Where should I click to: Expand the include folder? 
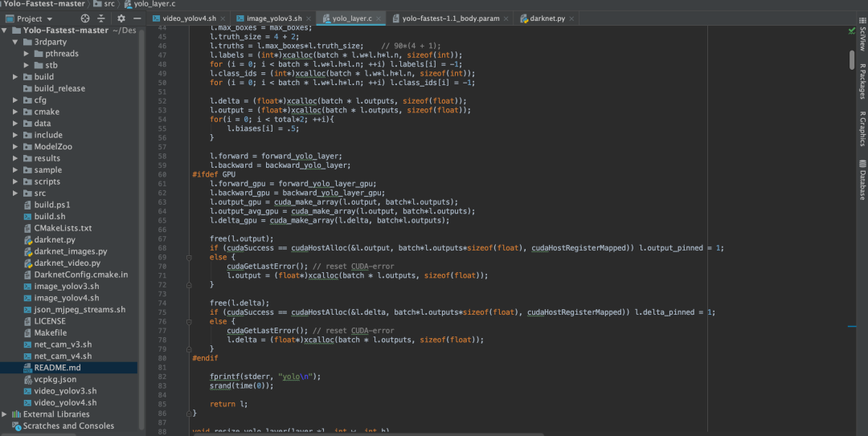(x=15, y=135)
